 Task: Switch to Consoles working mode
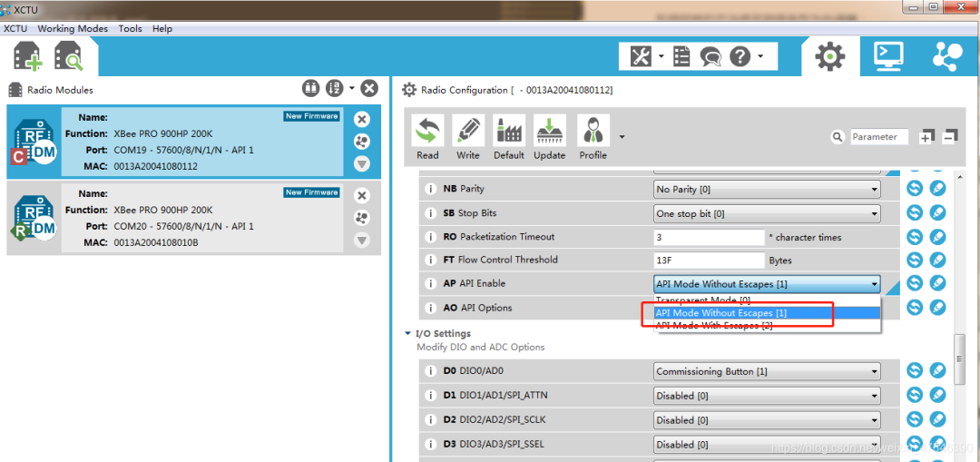(x=888, y=56)
